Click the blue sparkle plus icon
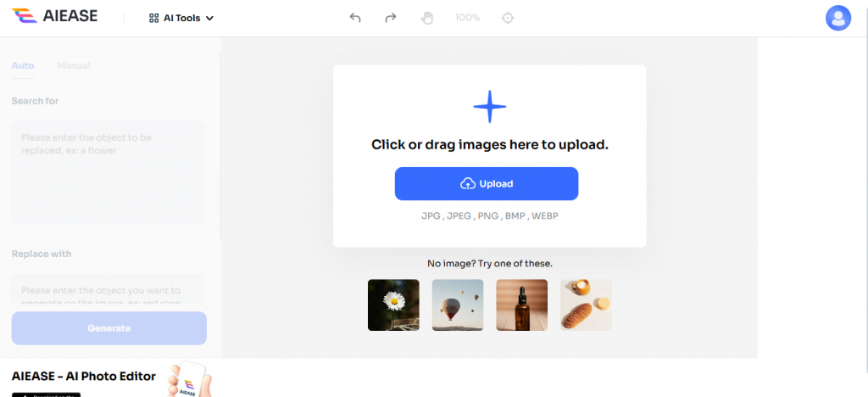 click(x=489, y=107)
